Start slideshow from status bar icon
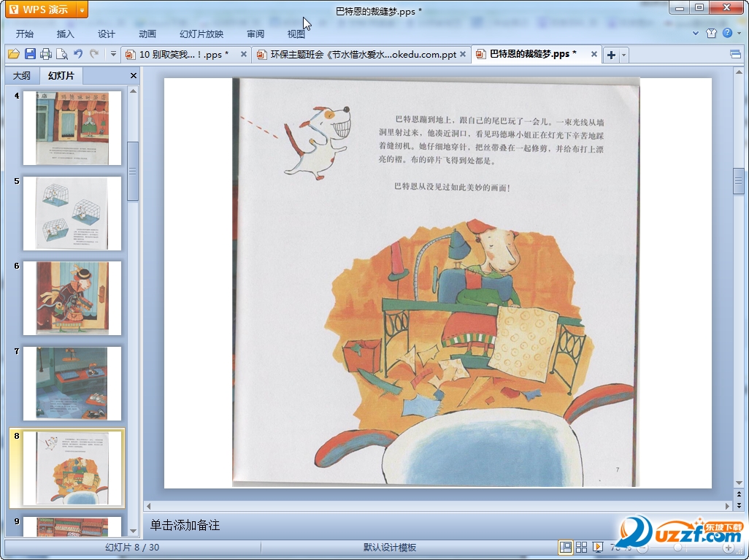 (x=597, y=547)
